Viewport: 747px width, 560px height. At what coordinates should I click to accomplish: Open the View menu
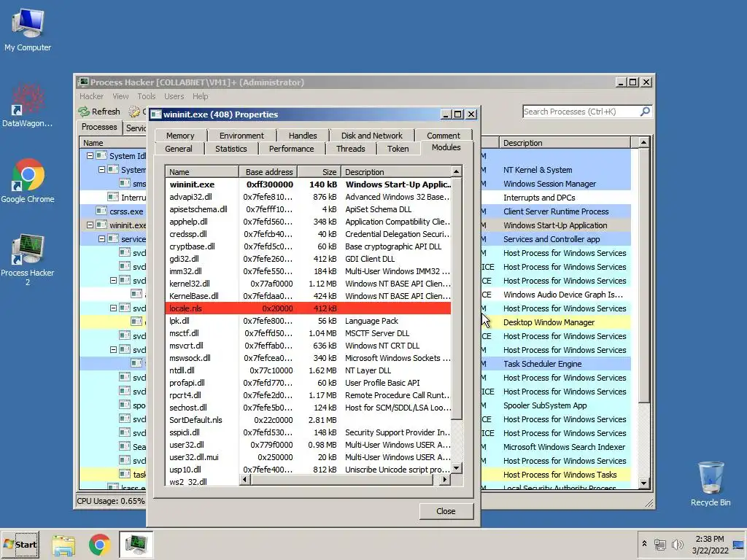[120, 96]
